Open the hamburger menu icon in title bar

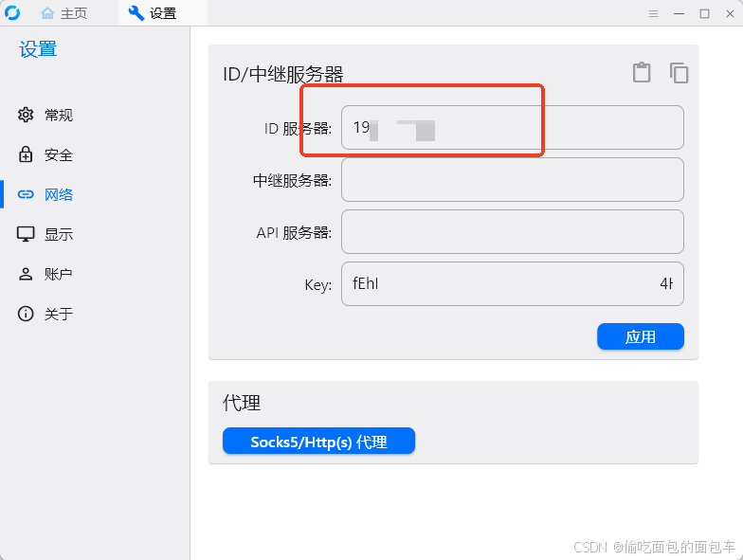(x=654, y=13)
